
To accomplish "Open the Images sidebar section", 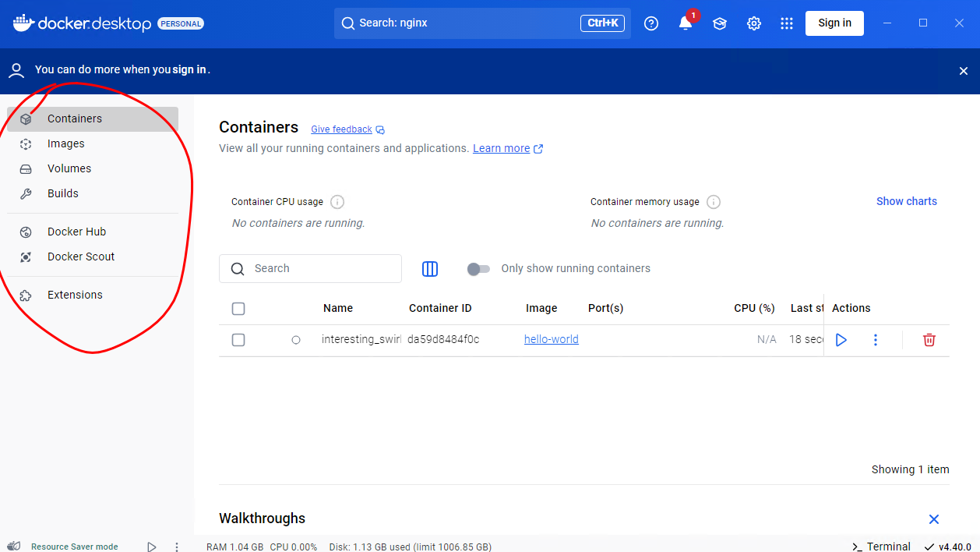I will (93, 144).
